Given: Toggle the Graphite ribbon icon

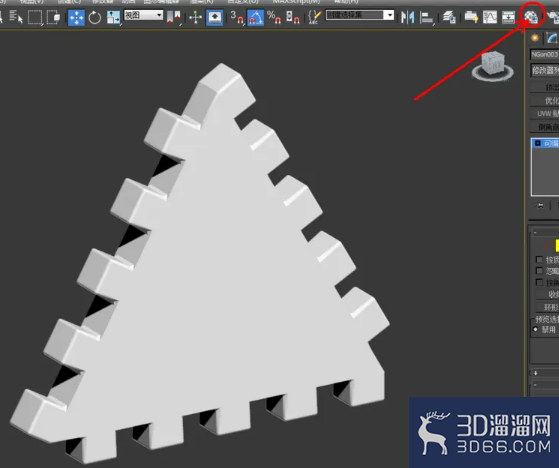Looking at the screenshot, I should [471, 17].
